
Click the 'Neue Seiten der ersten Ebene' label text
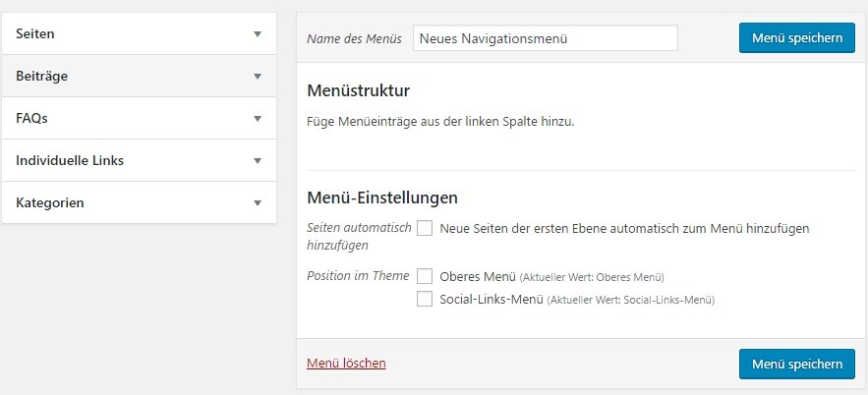tap(624, 228)
